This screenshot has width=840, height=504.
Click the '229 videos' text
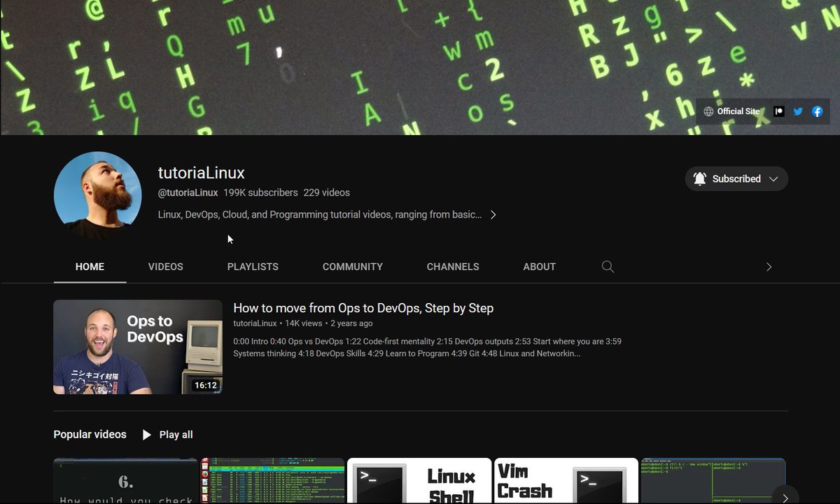point(326,192)
